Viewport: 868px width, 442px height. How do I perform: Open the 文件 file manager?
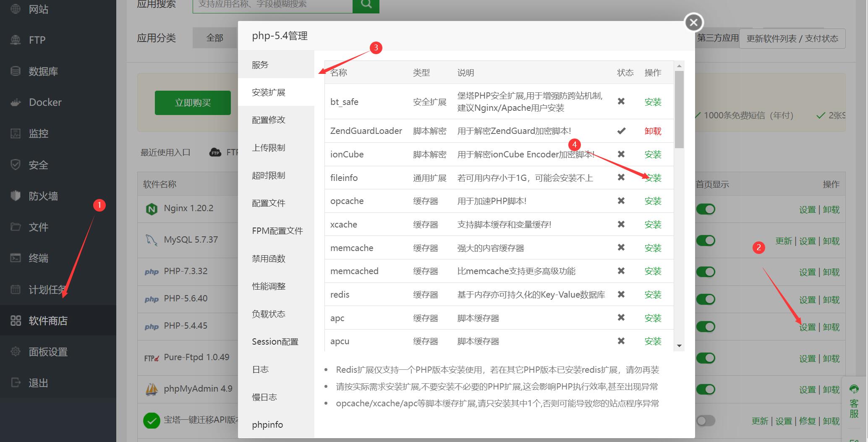pos(38,227)
